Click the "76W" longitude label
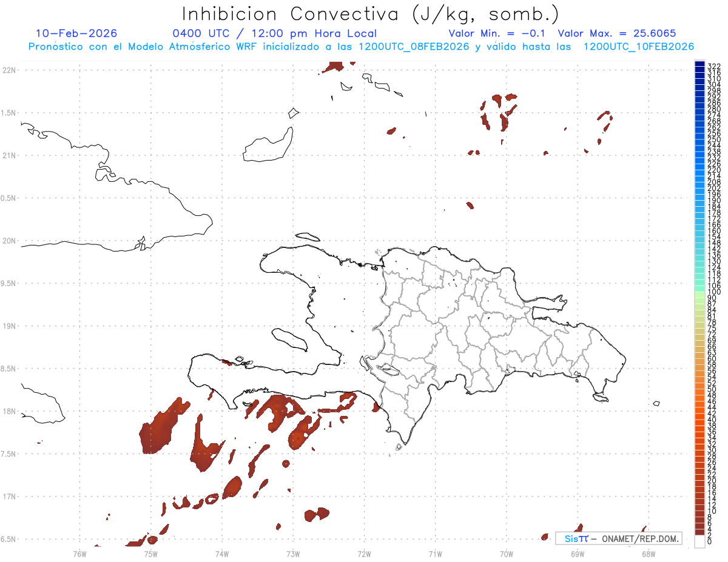Image resolution: width=728 pixels, height=562 pixels. [79, 554]
